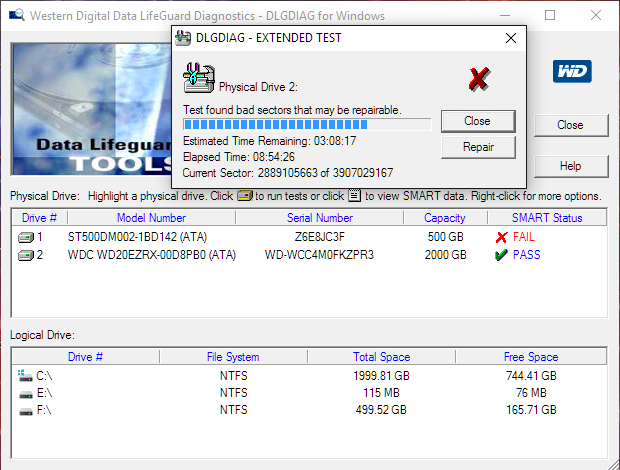Sort by Total Space column header
Screen dimensions: 620x470
click(382, 357)
